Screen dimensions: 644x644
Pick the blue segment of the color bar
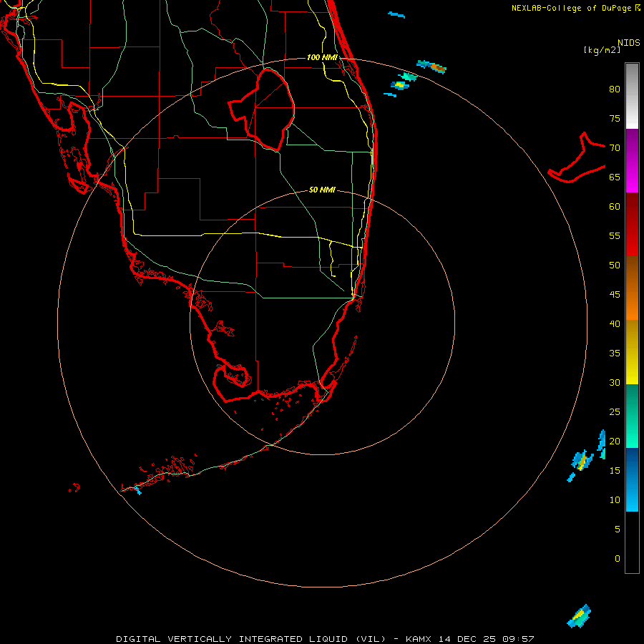632,479
